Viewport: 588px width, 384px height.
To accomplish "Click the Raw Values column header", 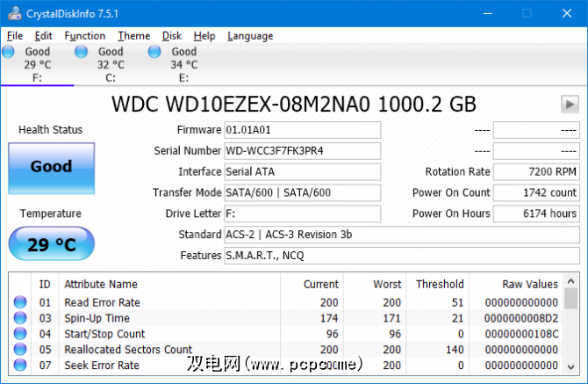I will click(x=516, y=284).
